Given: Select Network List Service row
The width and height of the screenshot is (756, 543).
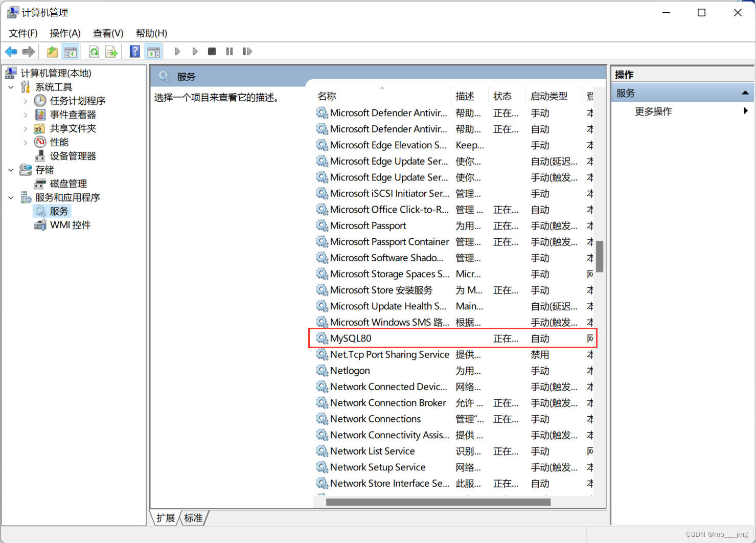Looking at the screenshot, I should (453, 451).
